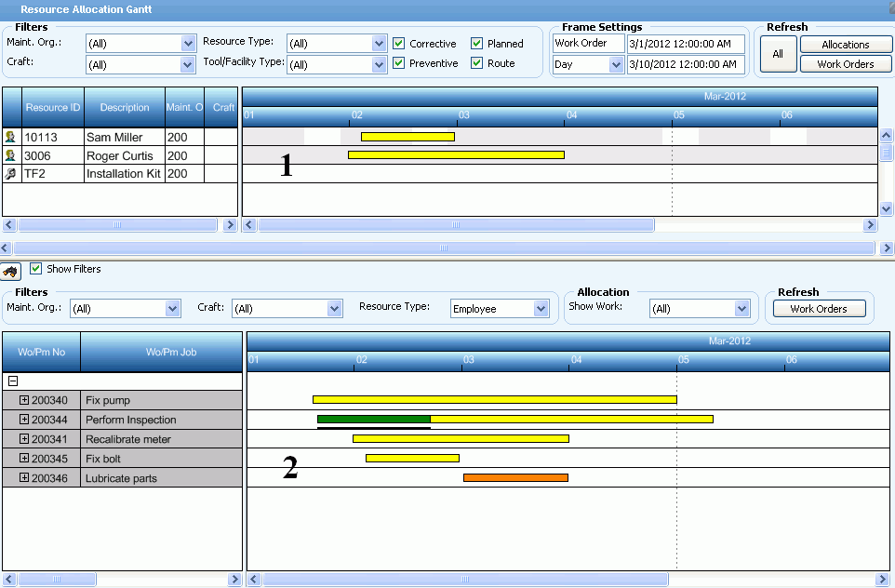Viewport: 895px width, 588px height.
Task: Click left arrow of work order list scrollbar
Action: point(9,579)
